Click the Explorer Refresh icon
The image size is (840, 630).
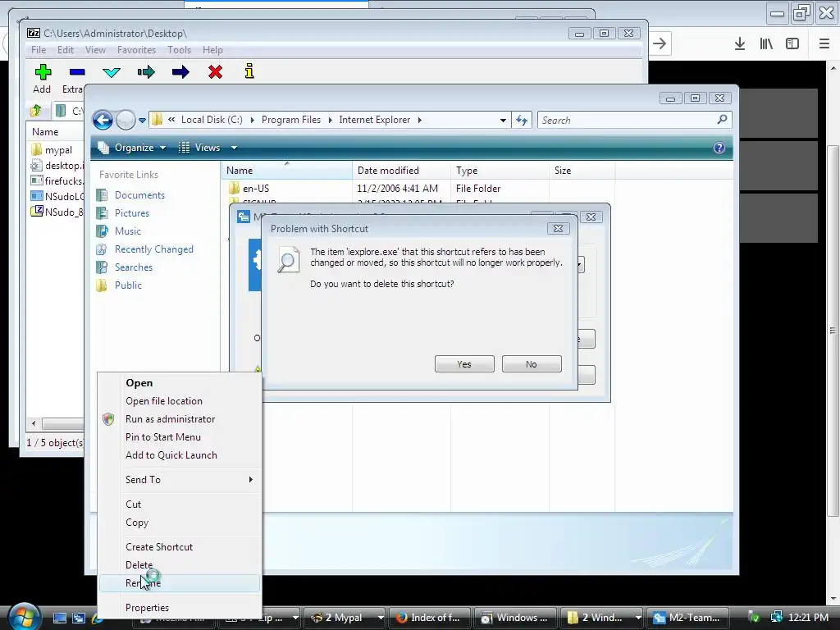point(522,120)
